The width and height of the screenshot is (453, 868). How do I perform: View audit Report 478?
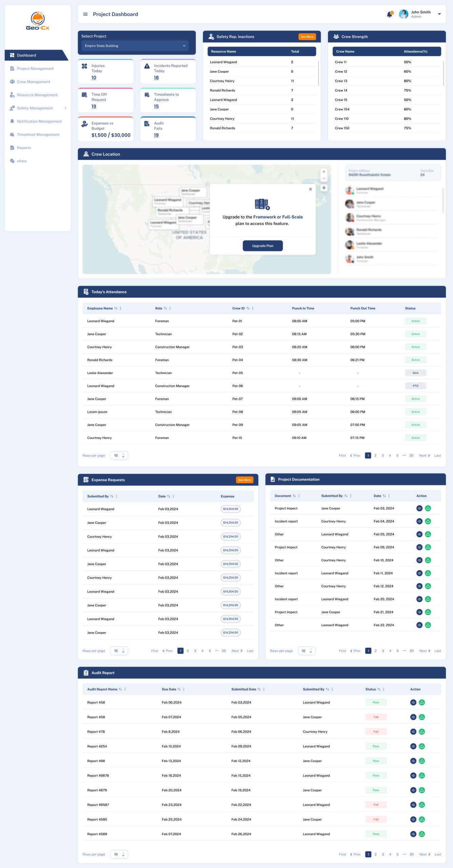(413, 732)
